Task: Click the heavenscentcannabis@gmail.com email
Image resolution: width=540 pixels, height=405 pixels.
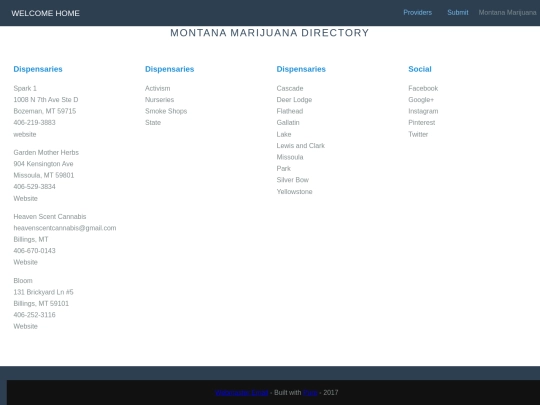Action: click(x=65, y=228)
